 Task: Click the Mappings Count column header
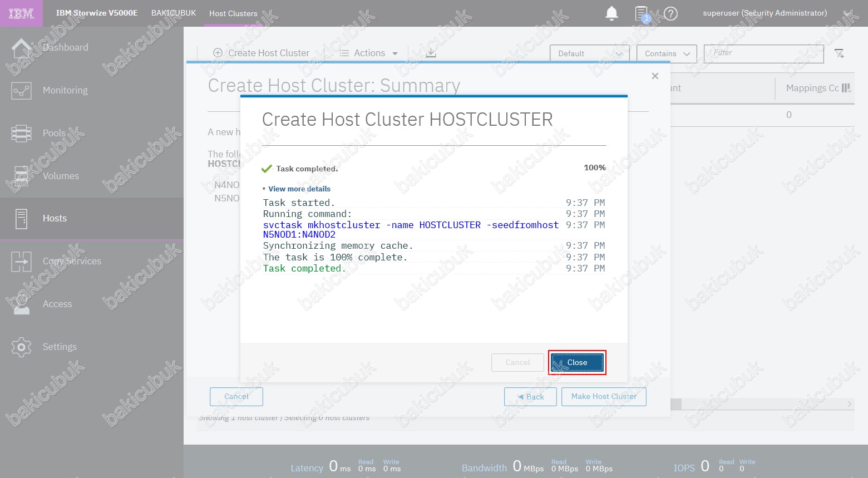[x=812, y=88]
